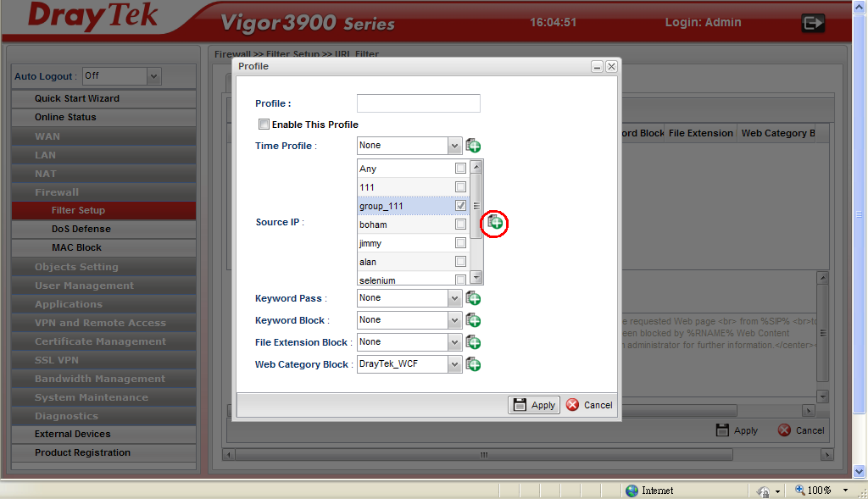This screenshot has height=499, width=868.
Task: Open Product Registration menu
Action: click(x=103, y=452)
